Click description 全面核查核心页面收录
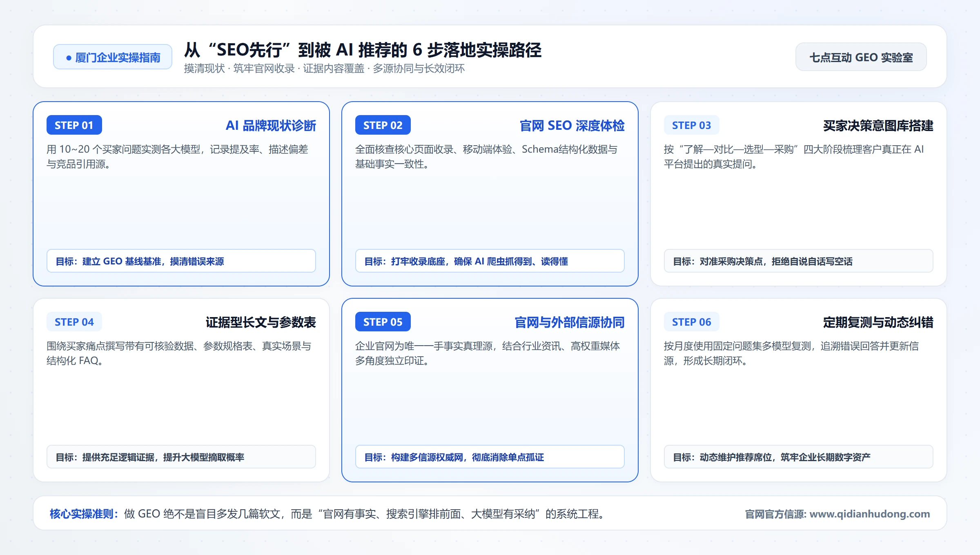The width and height of the screenshot is (980, 555). 486,157
